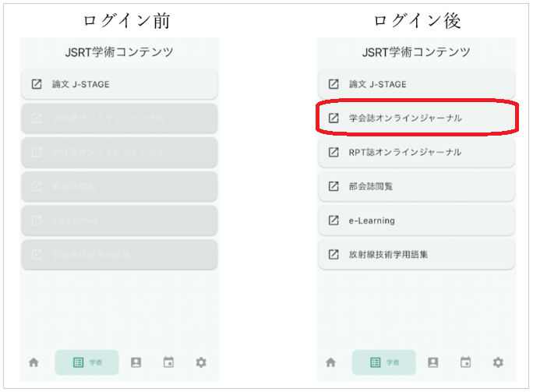Open 論文 J-STAGE on the ログイン後 screen
Viewport: 533px width, 392px height.
coord(416,84)
